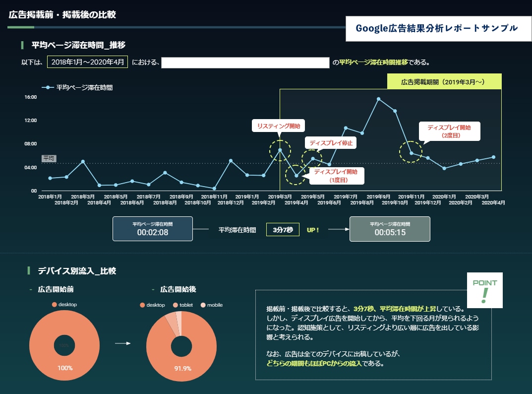The image size is (532, 394).
Task: Click the data point for 2018年3月
Action: point(83,162)
